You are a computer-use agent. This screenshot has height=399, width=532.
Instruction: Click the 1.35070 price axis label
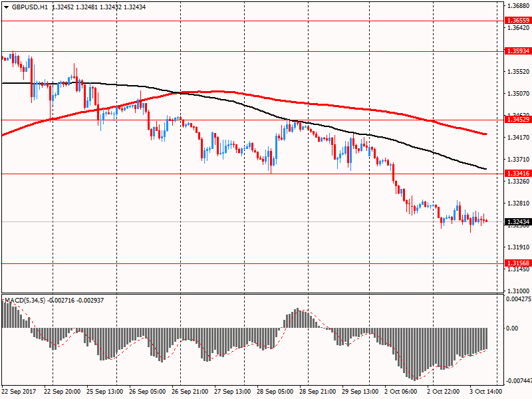click(519, 93)
